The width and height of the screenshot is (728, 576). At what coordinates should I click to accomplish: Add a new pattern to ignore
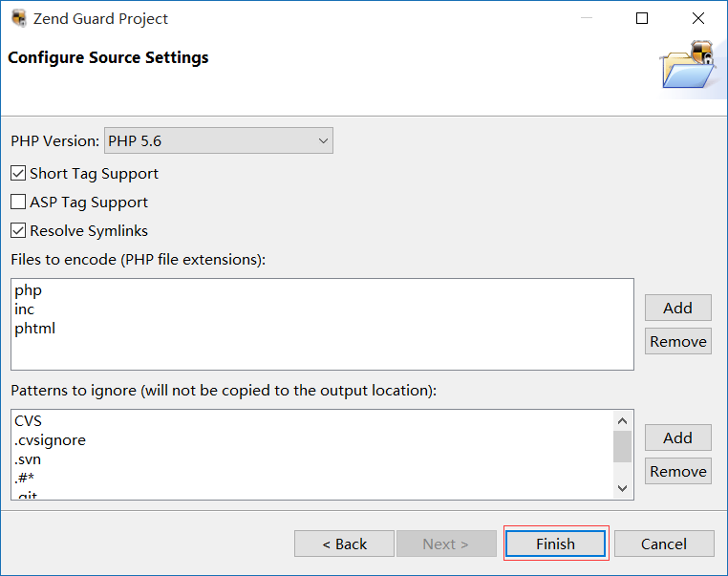[677, 437]
